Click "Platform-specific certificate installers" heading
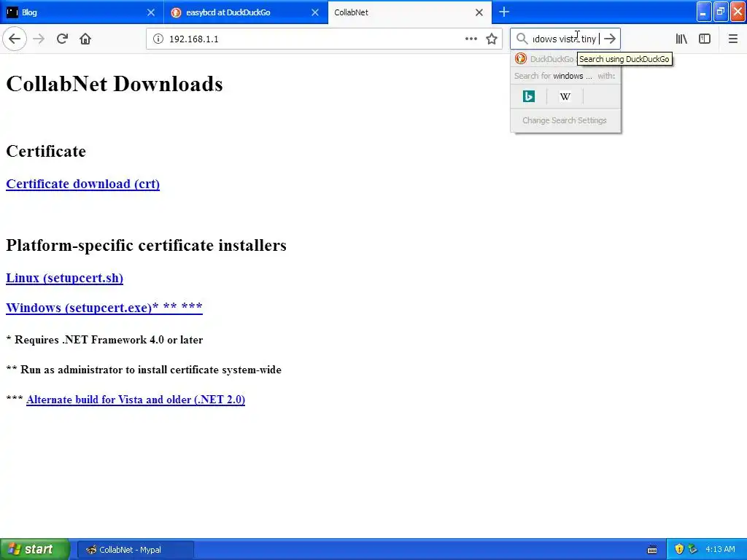 [x=146, y=245]
